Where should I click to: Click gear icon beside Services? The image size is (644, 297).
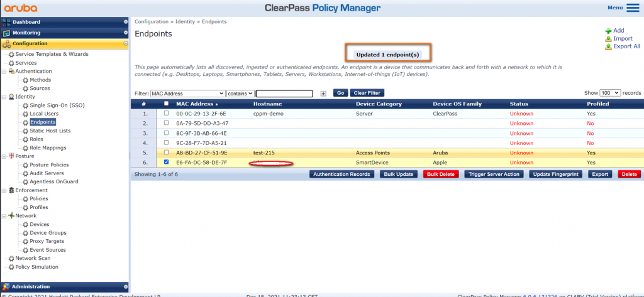pos(11,63)
